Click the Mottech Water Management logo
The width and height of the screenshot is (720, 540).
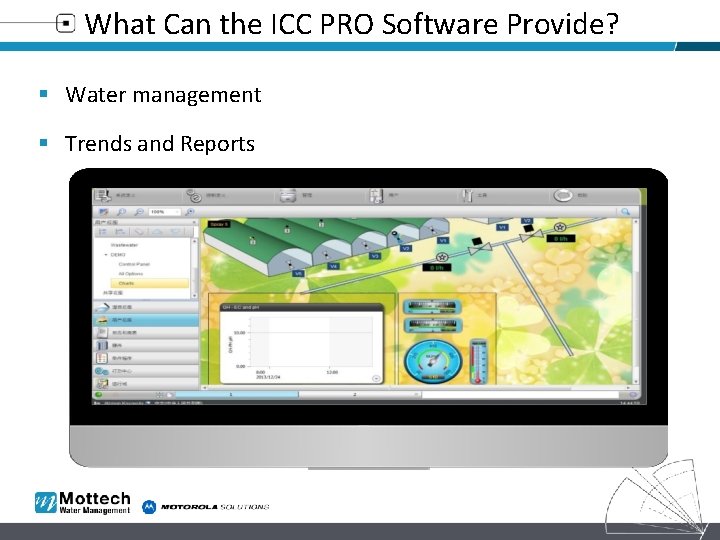coord(83,503)
